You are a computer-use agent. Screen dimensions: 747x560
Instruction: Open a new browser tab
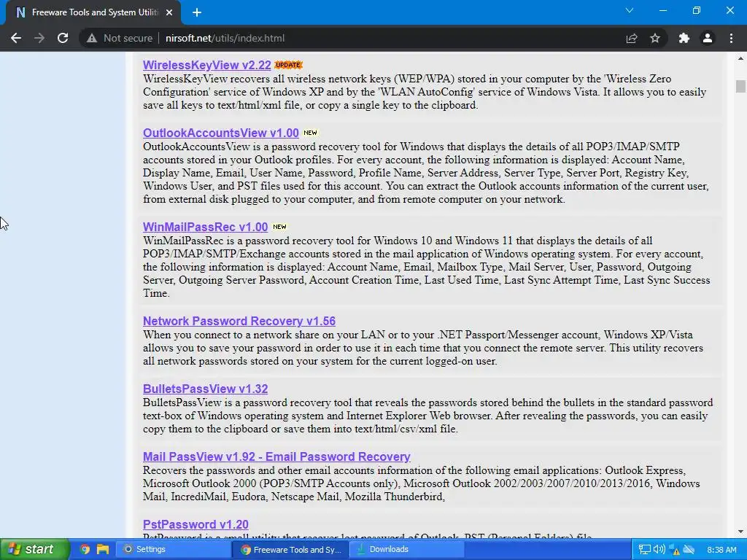coord(197,13)
